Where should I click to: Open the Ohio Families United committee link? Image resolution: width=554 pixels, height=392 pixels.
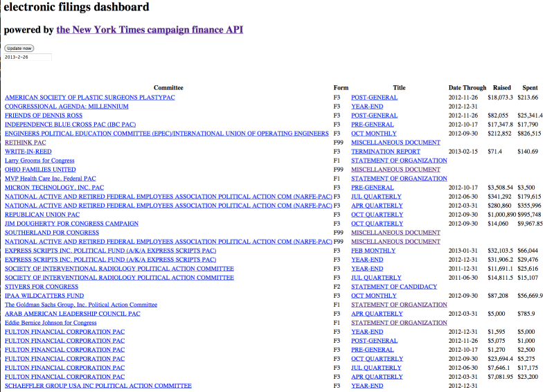[40, 170]
